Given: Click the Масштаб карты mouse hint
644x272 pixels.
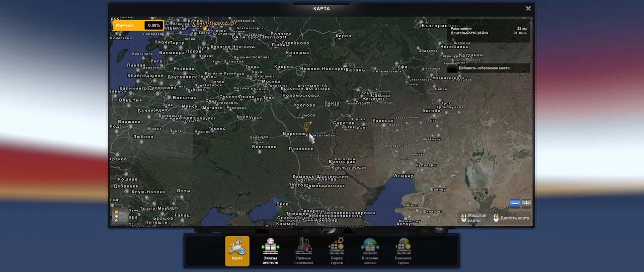Looking at the screenshot, I should coord(473,218).
